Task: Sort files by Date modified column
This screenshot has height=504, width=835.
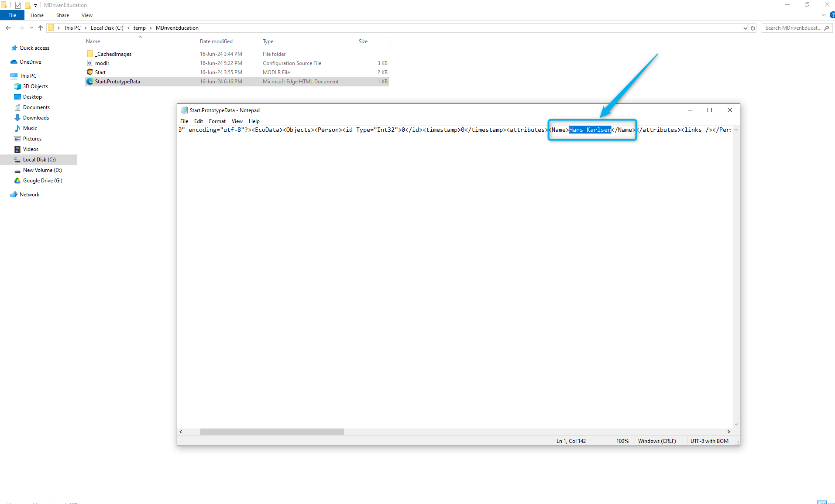Action: 216,41
